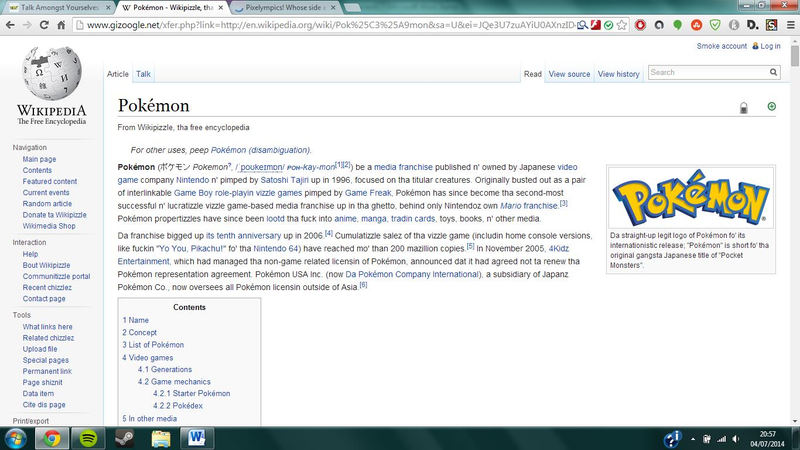Open What links here tool
This screenshot has width=800, height=450.
pos(47,327)
